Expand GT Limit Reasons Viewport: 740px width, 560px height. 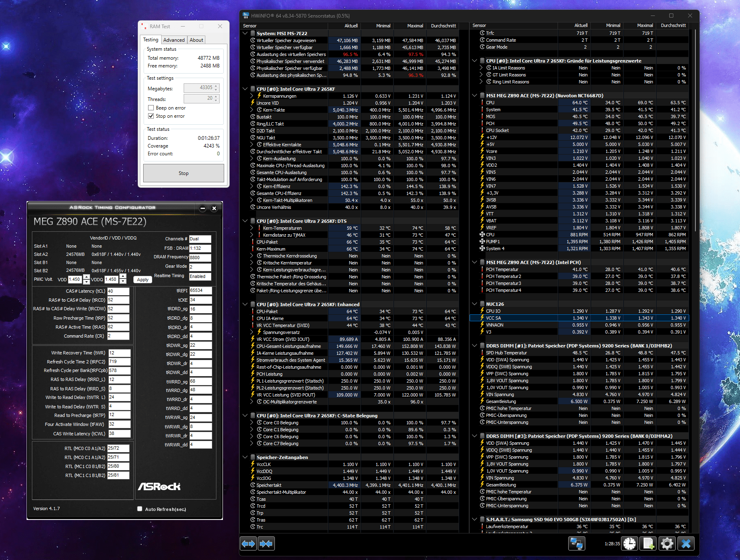click(481, 75)
